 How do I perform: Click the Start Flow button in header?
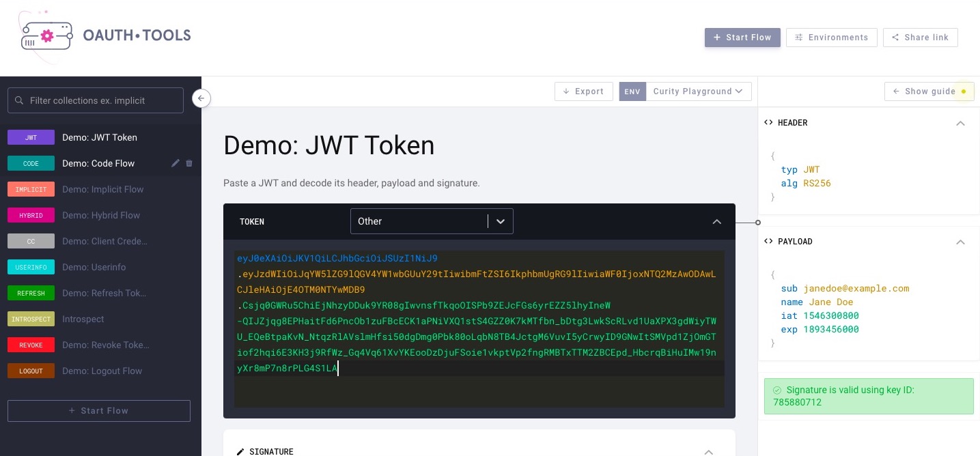(x=742, y=38)
